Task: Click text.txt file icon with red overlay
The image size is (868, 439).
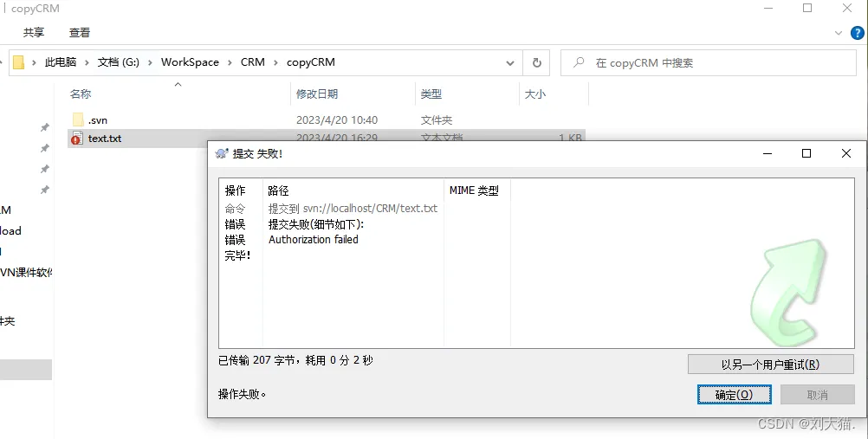Action: point(77,139)
